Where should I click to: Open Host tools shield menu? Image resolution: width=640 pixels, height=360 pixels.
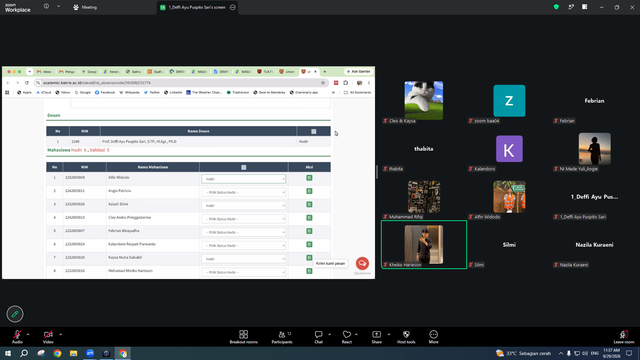coord(406,337)
